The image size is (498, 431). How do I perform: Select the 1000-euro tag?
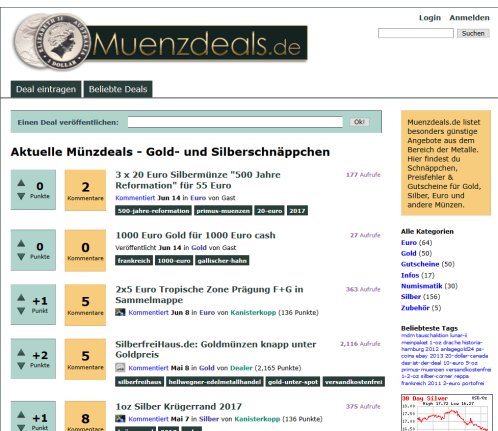(174, 261)
